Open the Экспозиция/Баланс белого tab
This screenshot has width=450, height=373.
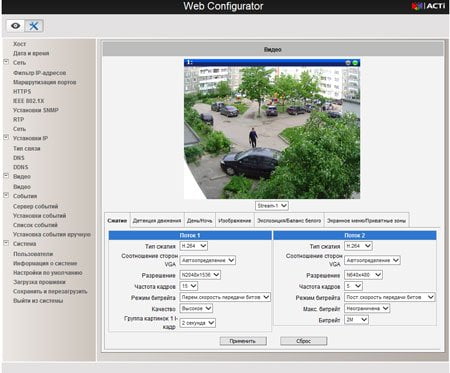click(289, 221)
